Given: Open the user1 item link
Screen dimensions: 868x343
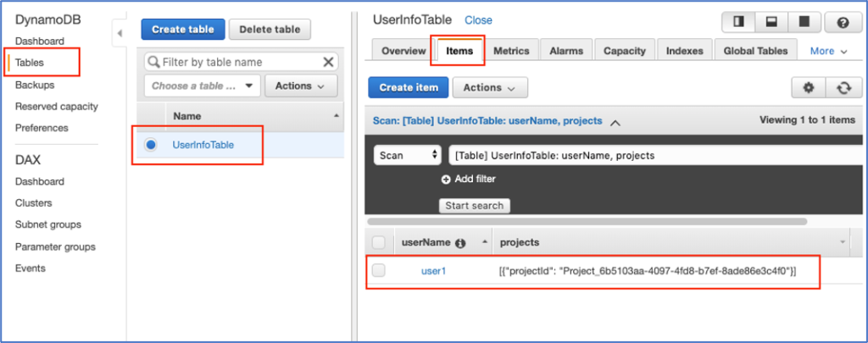Looking at the screenshot, I should pyautogui.click(x=433, y=271).
